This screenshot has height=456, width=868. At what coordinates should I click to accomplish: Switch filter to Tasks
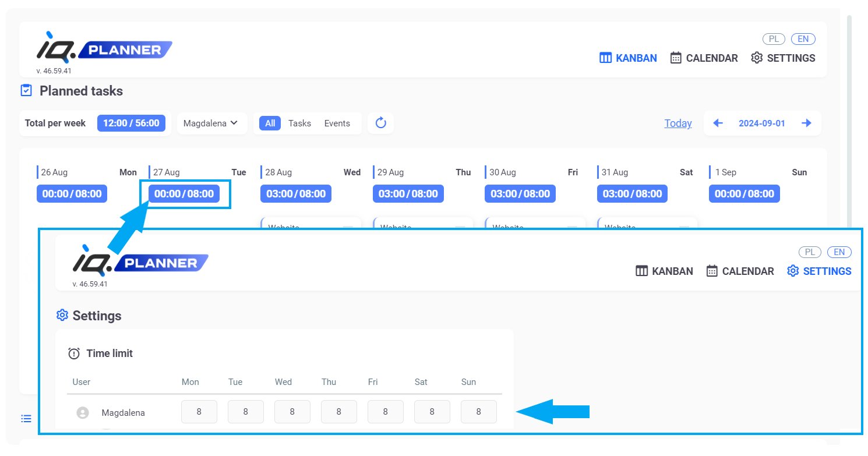[299, 123]
